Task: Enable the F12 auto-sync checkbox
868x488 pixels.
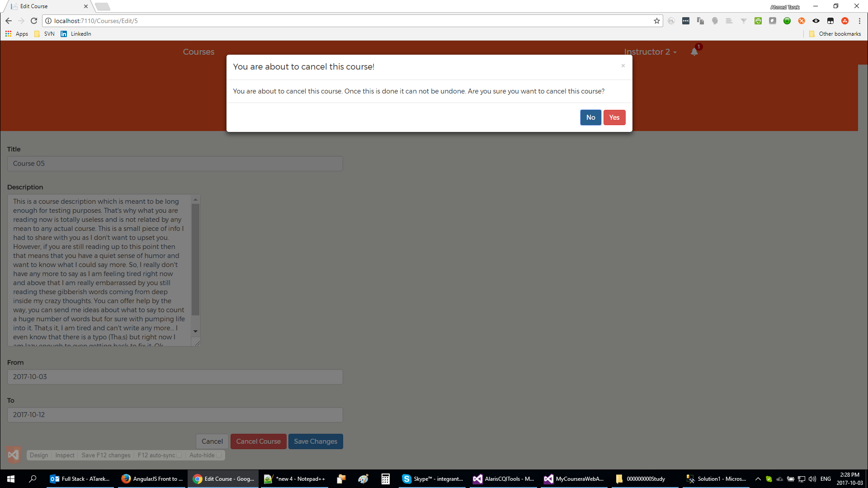Action: coord(179,455)
